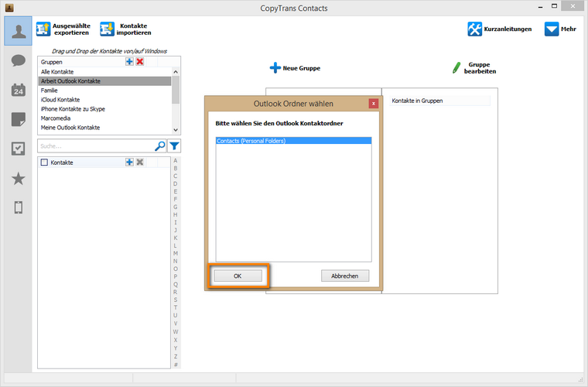This screenshot has width=588, height=387.
Task: Jump to letter B in alphabet index
Action: pyautogui.click(x=176, y=169)
